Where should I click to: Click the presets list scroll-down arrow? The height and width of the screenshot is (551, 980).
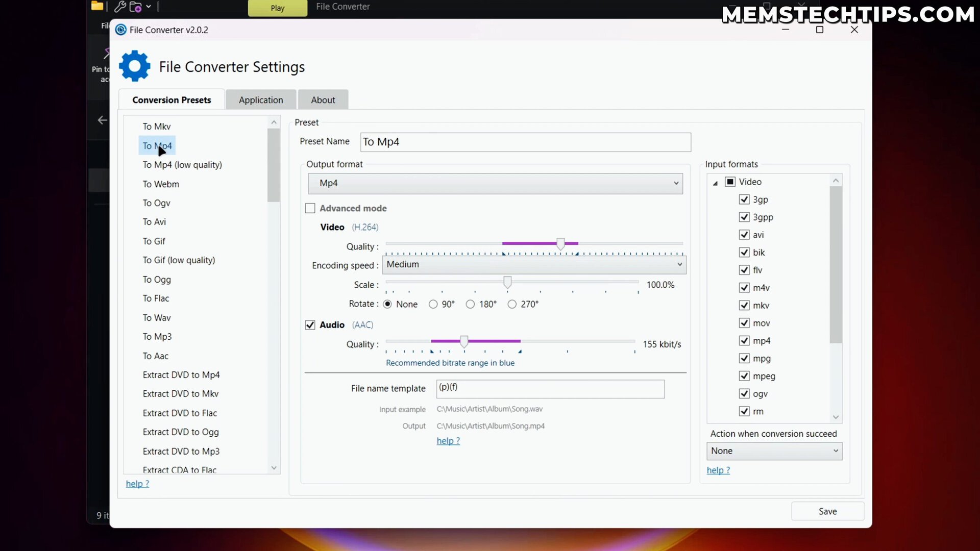point(274,468)
